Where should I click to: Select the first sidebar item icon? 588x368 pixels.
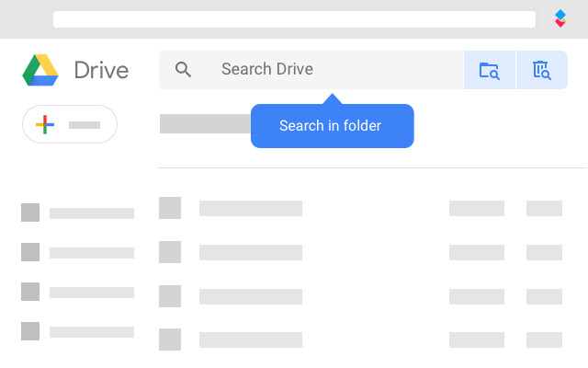click(x=30, y=213)
